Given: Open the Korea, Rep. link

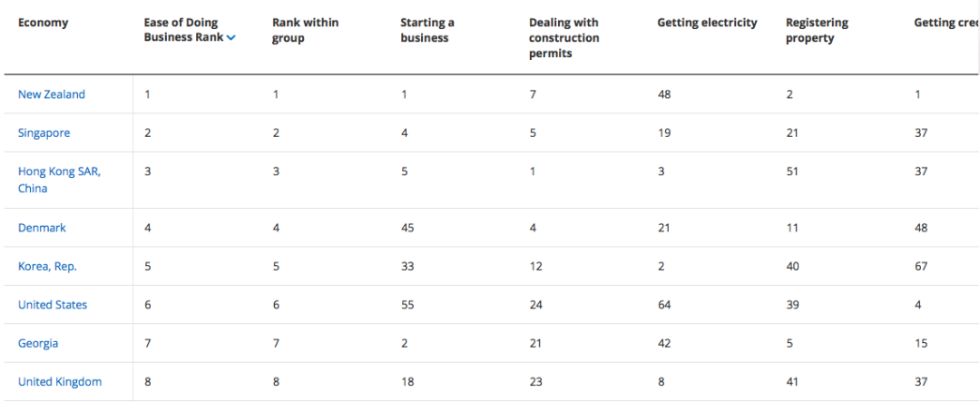Looking at the screenshot, I should [x=47, y=266].
